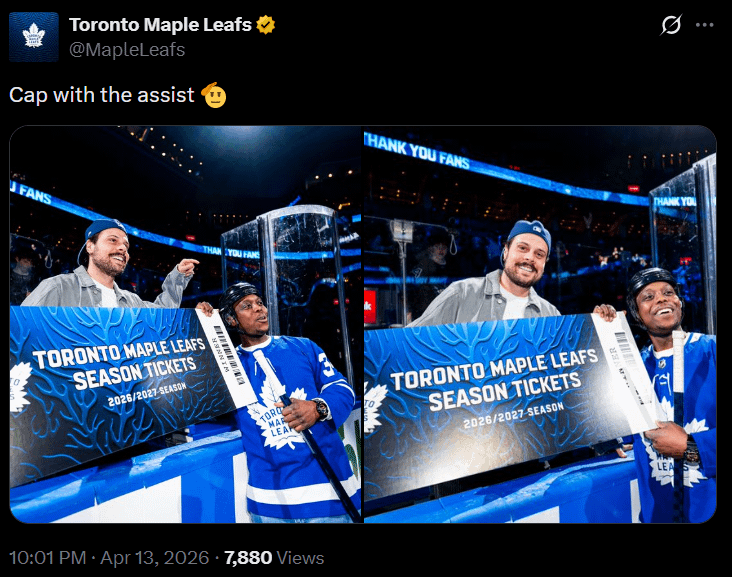732x577 pixels.
Task: Open the left photo of the post
Action: pos(186,324)
